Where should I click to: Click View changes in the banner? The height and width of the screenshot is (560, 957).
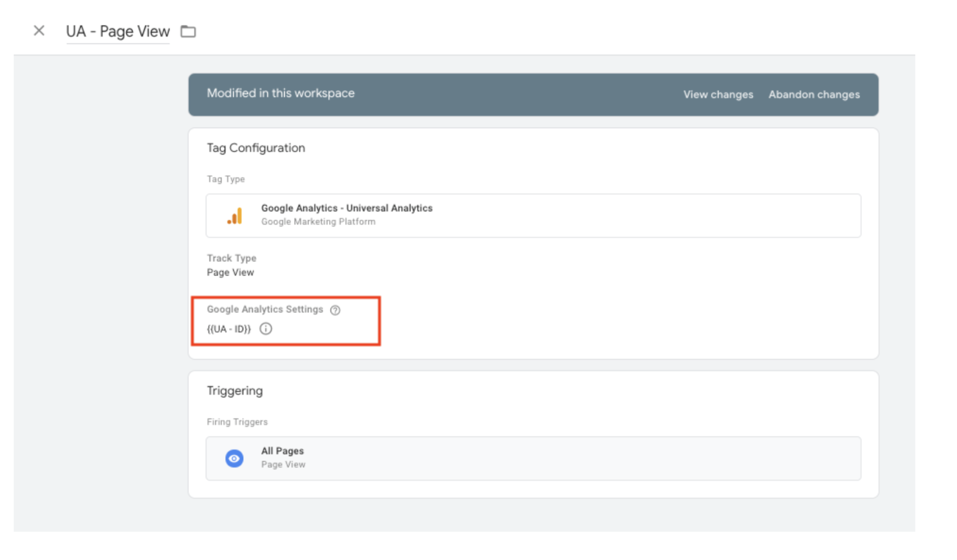(x=718, y=95)
